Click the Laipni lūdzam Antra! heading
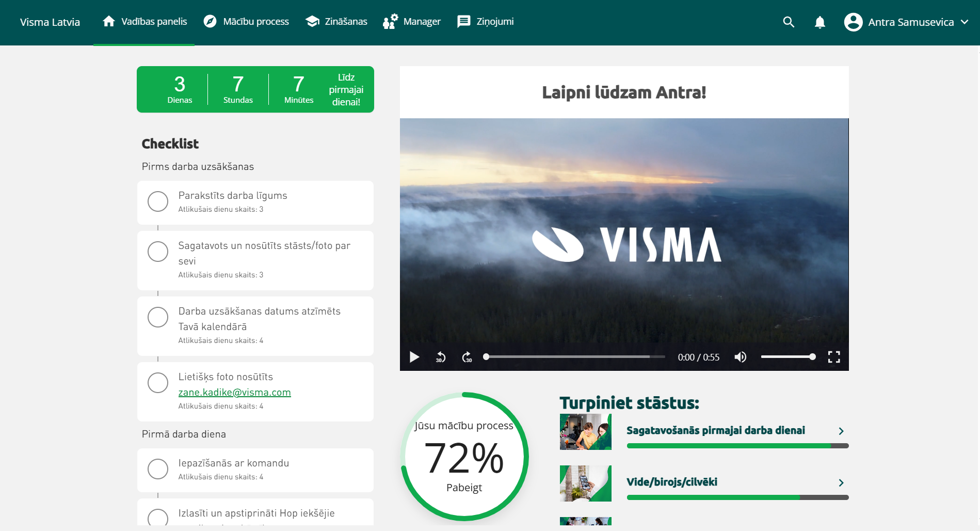 [x=624, y=92]
